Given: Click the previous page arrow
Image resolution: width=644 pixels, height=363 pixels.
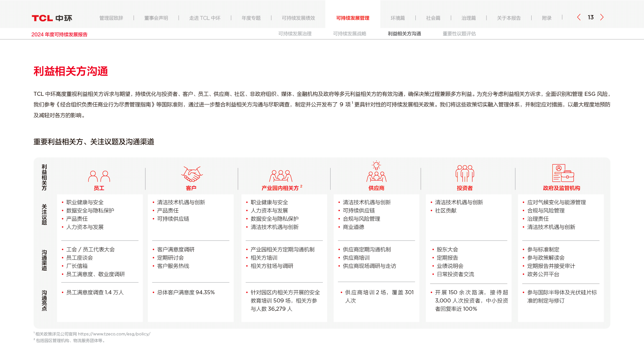Looking at the screenshot, I should [579, 17].
